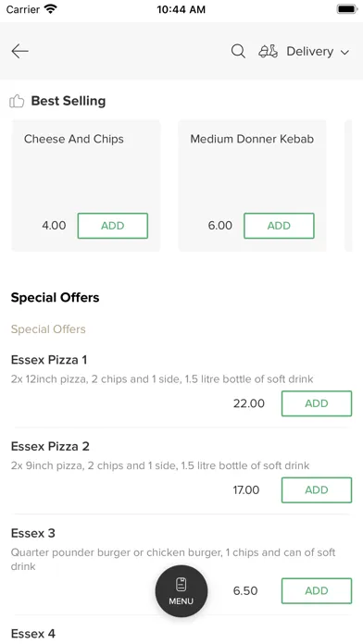Viewport: 363px width, 644px height.
Task: Tap the Wi-Fi status icon
Action: coord(51,9)
